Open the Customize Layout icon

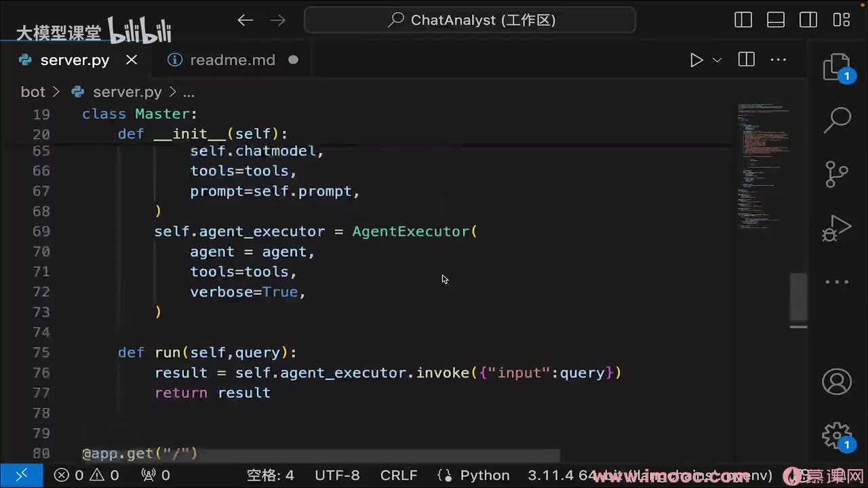(x=842, y=20)
